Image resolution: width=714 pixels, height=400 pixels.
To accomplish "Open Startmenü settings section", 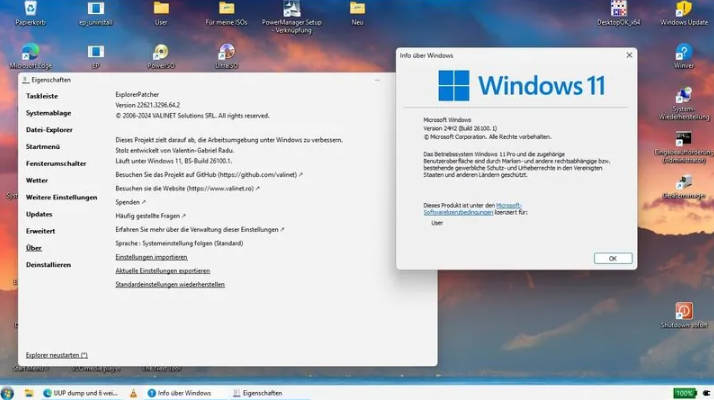I will pyautogui.click(x=43, y=147).
